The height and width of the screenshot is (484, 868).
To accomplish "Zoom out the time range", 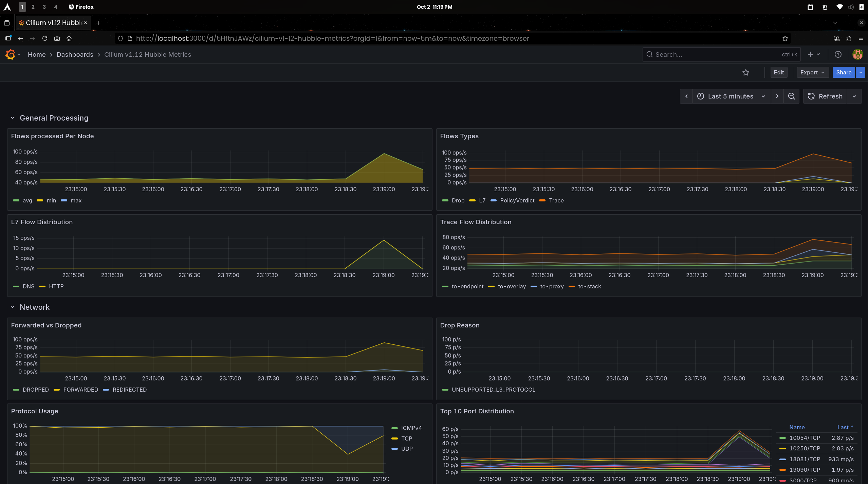I will [791, 96].
